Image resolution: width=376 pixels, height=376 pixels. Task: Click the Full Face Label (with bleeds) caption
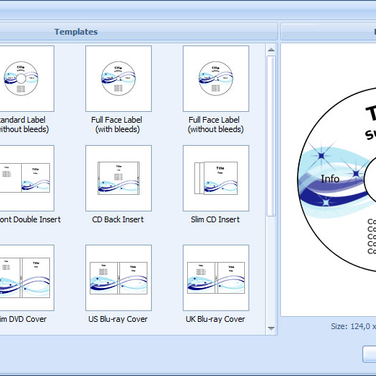tap(117, 125)
